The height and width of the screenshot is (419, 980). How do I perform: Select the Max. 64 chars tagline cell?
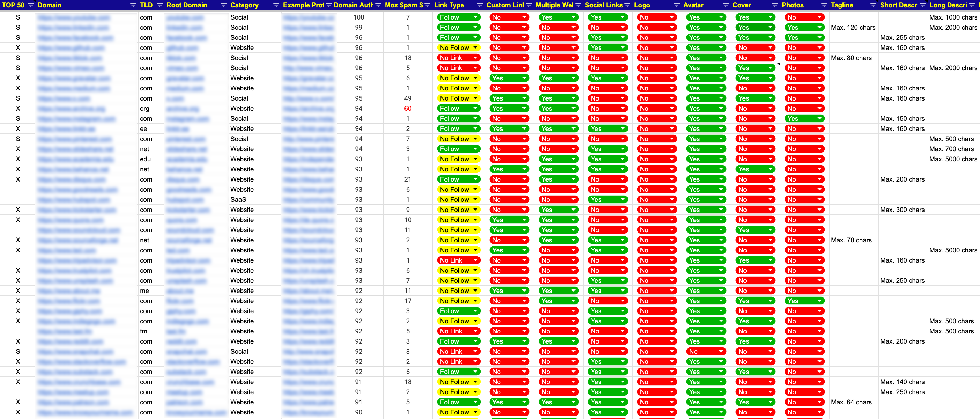coord(852,402)
